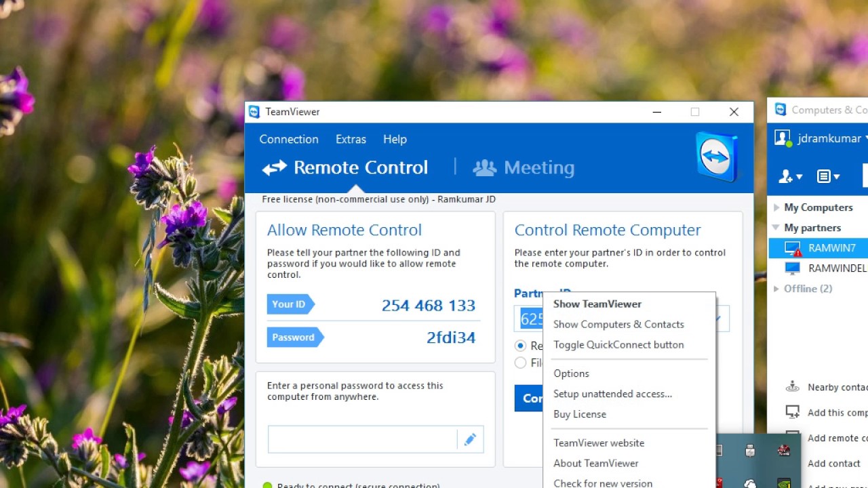This screenshot has width=868, height=488.
Task: Open the Extras menu
Action: (x=351, y=139)
